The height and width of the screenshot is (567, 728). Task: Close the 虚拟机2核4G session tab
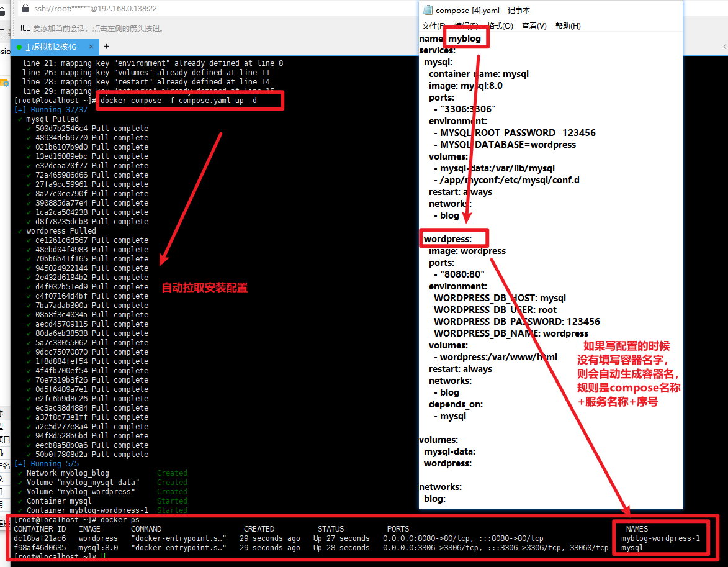[x=91, y=47]
